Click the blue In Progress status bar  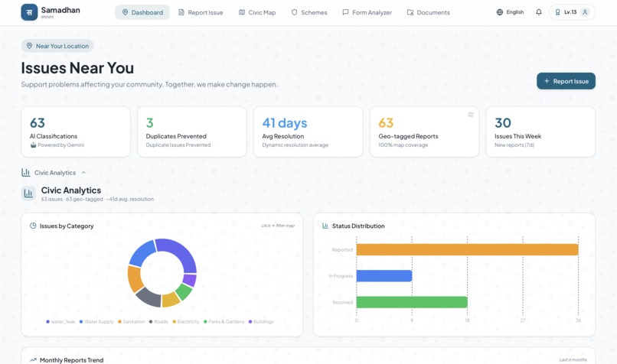tap(384, 276)
